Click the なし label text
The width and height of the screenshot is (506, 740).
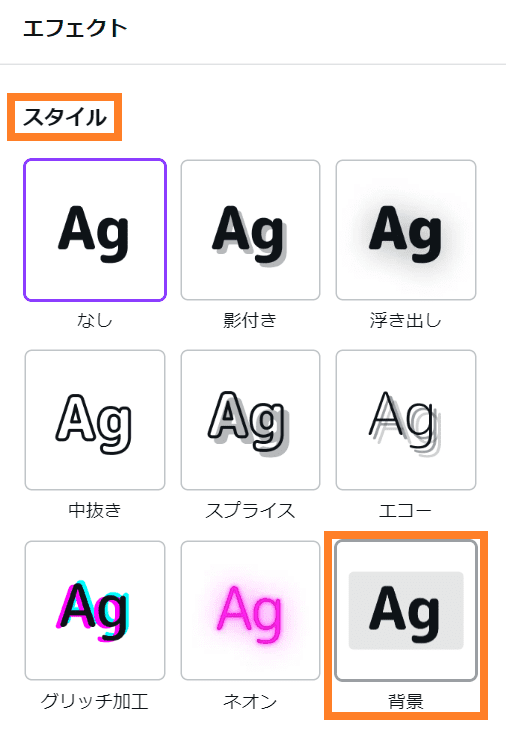[x=95, y=320]
